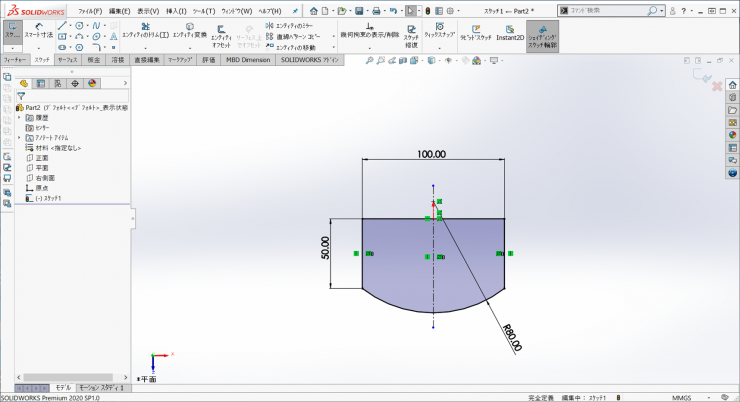The height and width of the screenshot is (402, 740).
Task: Open the Repair Sketch (スケッチ修復) tool
Action: [x=411, y=33]
